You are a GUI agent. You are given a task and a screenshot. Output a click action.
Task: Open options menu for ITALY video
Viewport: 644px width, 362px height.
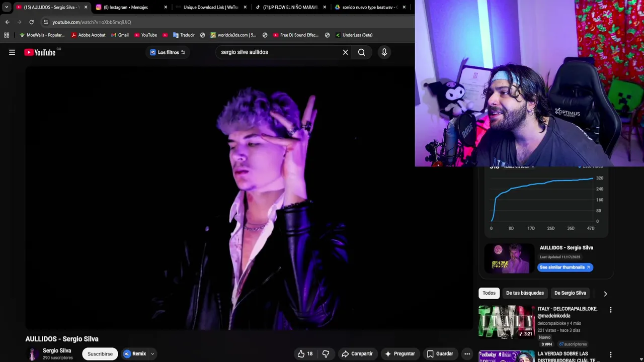pos(611,310)
